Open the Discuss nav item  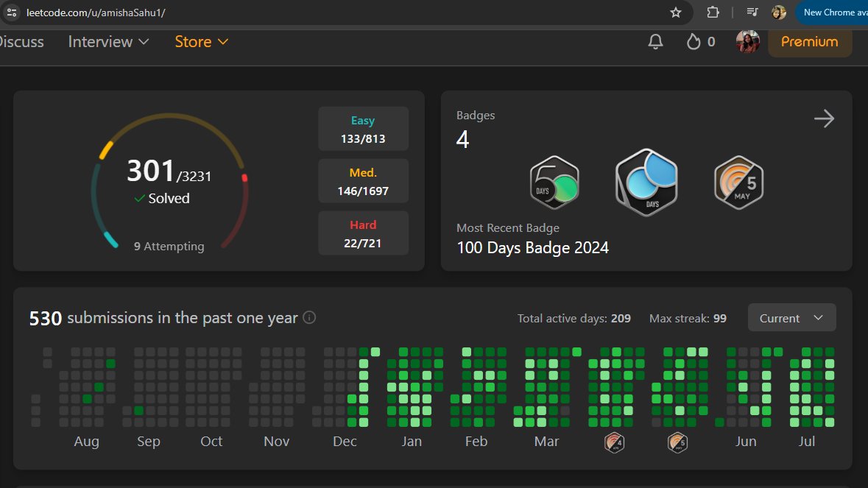(21, 41)
